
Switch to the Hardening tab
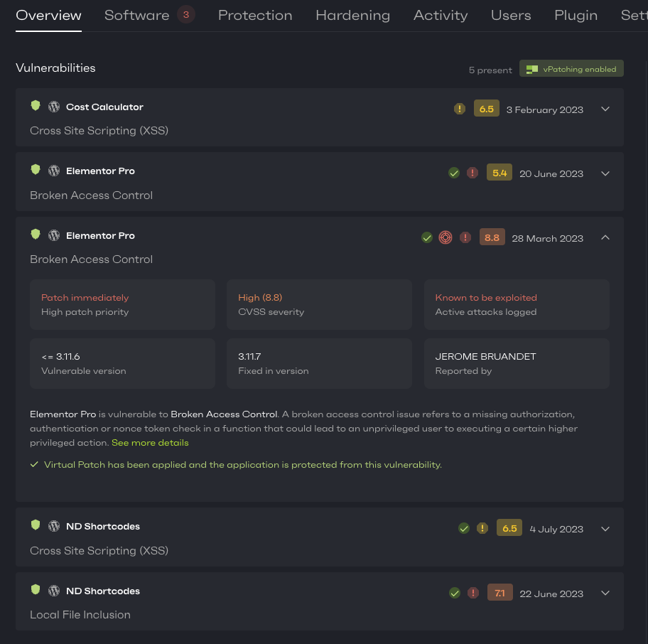[x=352, y=15]
